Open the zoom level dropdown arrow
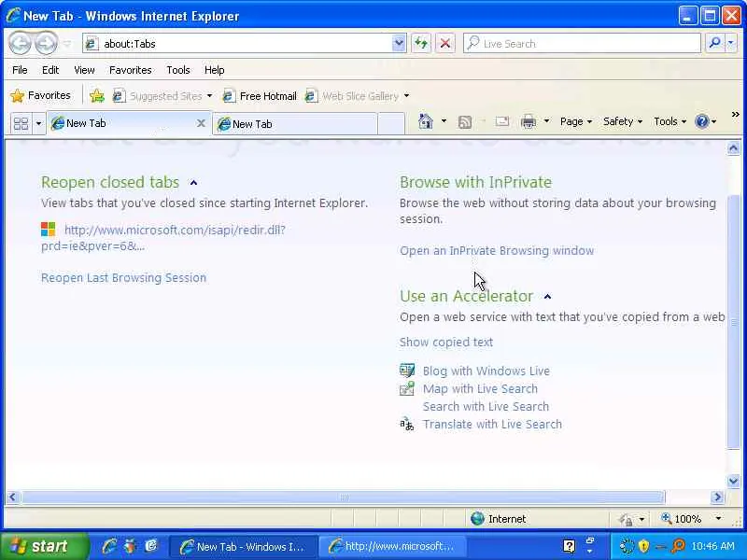The width and height of the screenshot is (747, 560). click(718, 518)
